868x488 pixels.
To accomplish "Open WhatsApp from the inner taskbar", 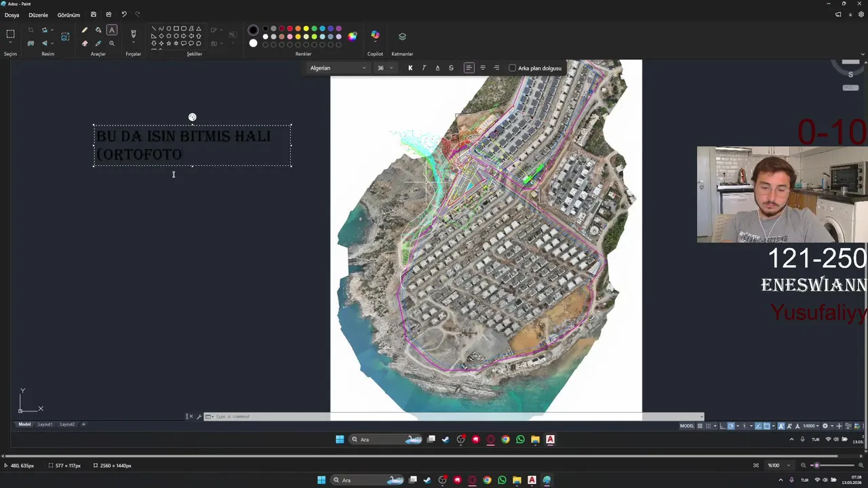I will click(x=520, y=439).
